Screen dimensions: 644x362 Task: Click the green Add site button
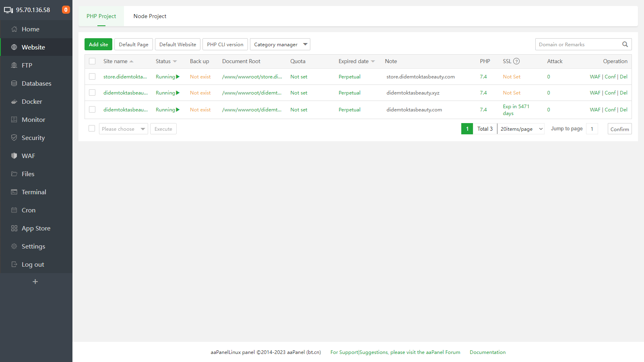pos(98,45)
